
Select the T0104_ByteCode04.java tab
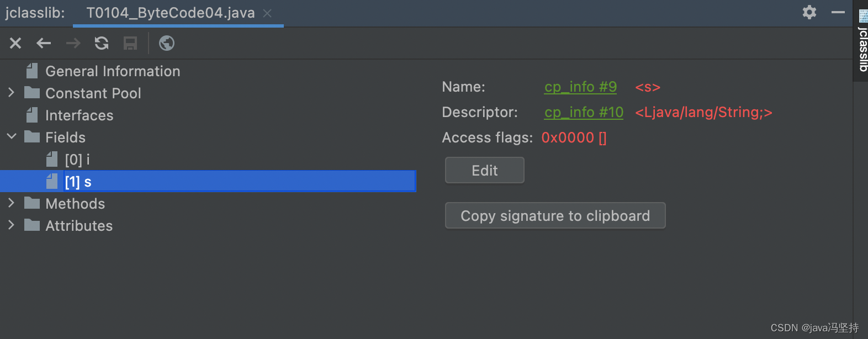coord(171,13)
